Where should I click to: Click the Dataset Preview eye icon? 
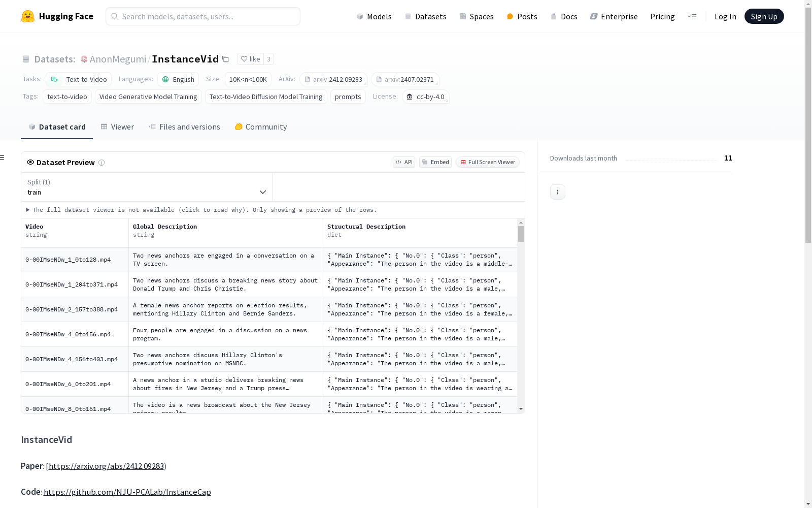tap(30, 163)
